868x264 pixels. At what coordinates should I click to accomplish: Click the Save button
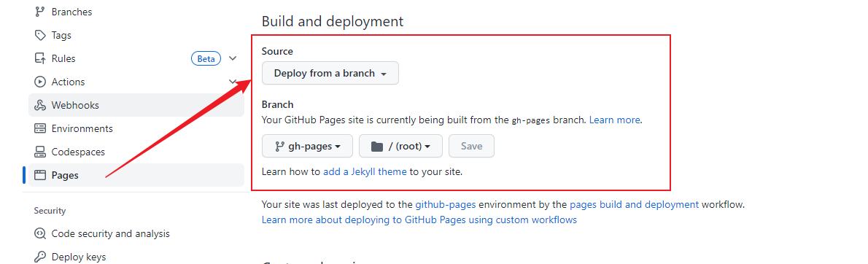472,146
